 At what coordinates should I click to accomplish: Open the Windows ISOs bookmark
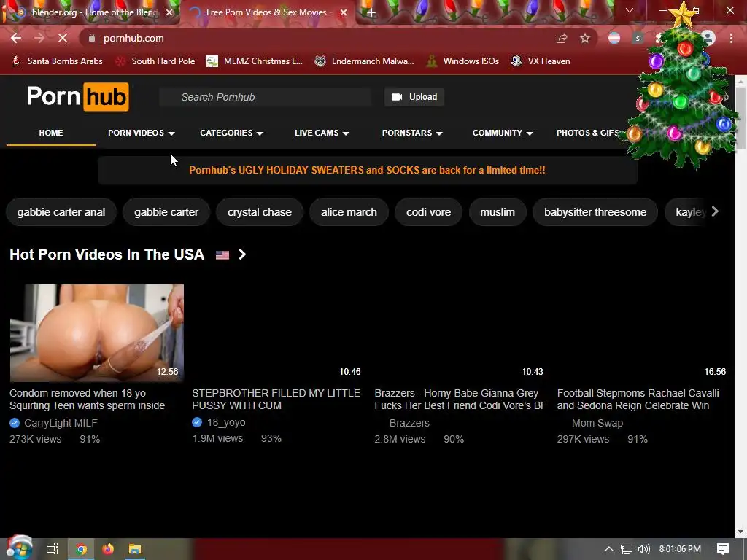point(462,61)
